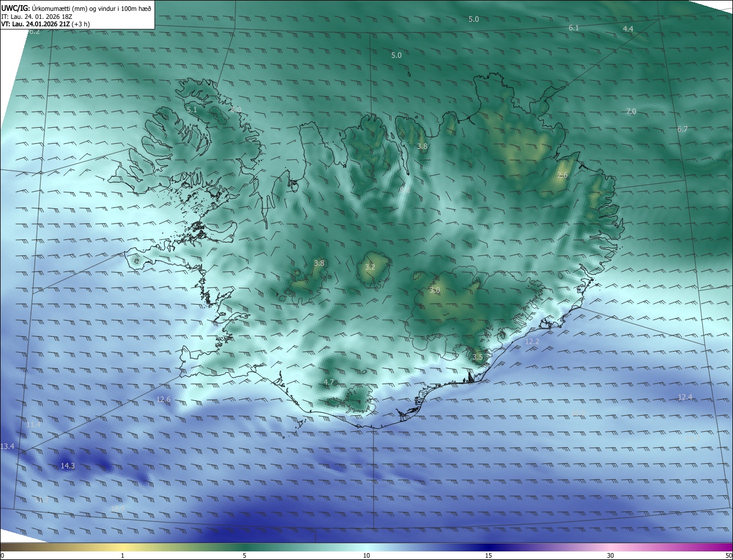Click the 2.6 value label on the map
The height and width of the screenshot is (560, 733).
point(562,175)
